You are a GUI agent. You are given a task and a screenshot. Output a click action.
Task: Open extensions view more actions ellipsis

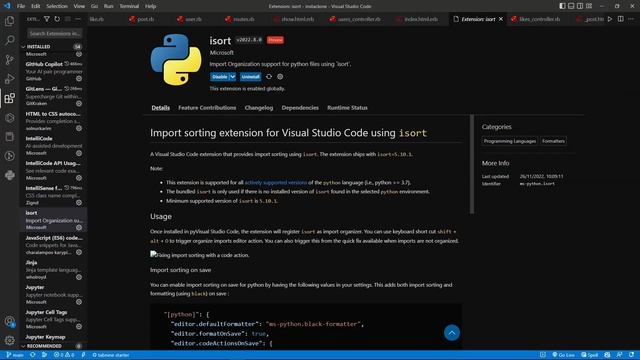click(x=78, y=19)
